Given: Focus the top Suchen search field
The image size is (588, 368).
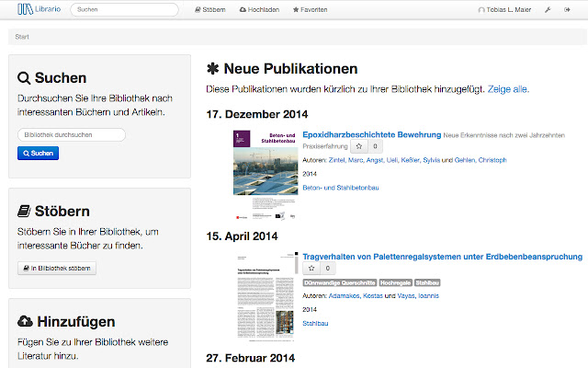Looking at the screenshot, I should [124, 10].
